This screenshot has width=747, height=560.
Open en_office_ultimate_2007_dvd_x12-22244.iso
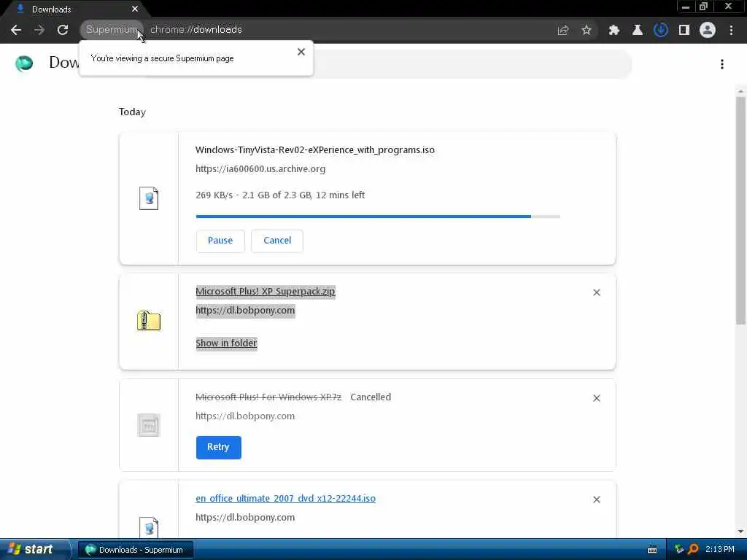(286, 499)
